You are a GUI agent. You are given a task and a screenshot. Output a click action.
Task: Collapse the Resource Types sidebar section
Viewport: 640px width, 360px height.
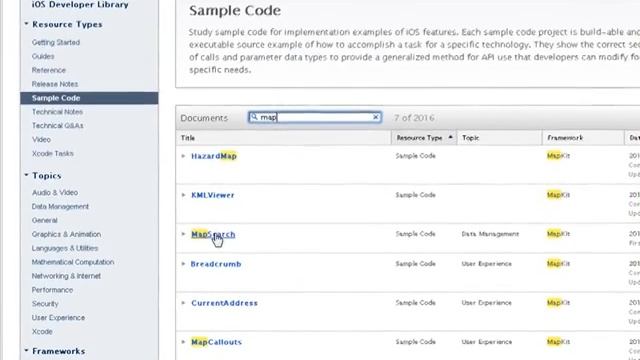click(27, 24)
